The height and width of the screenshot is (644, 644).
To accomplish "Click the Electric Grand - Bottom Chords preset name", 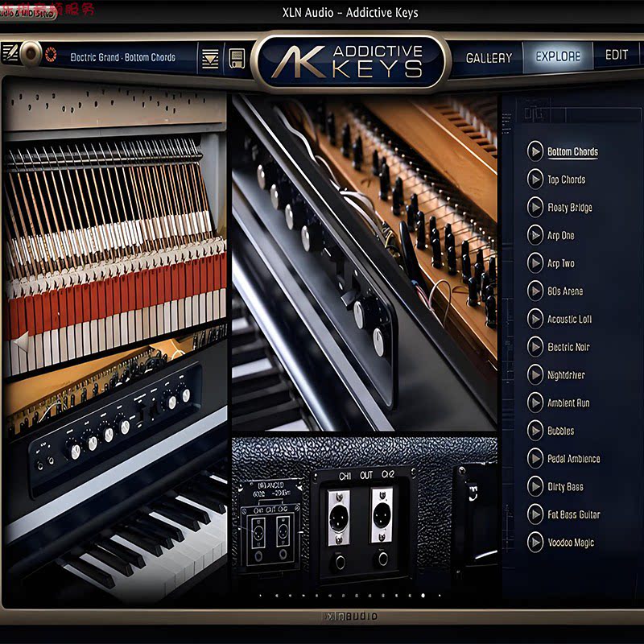I will pyautogui.click(x=123, y=57).
